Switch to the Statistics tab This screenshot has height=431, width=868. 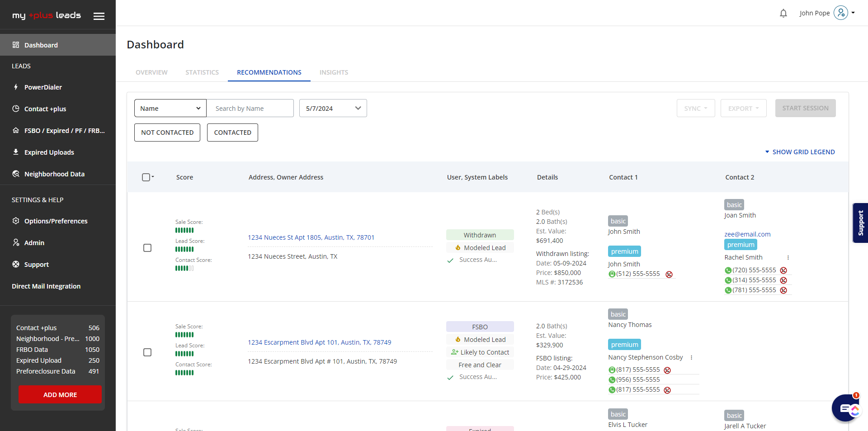(202, 72)
